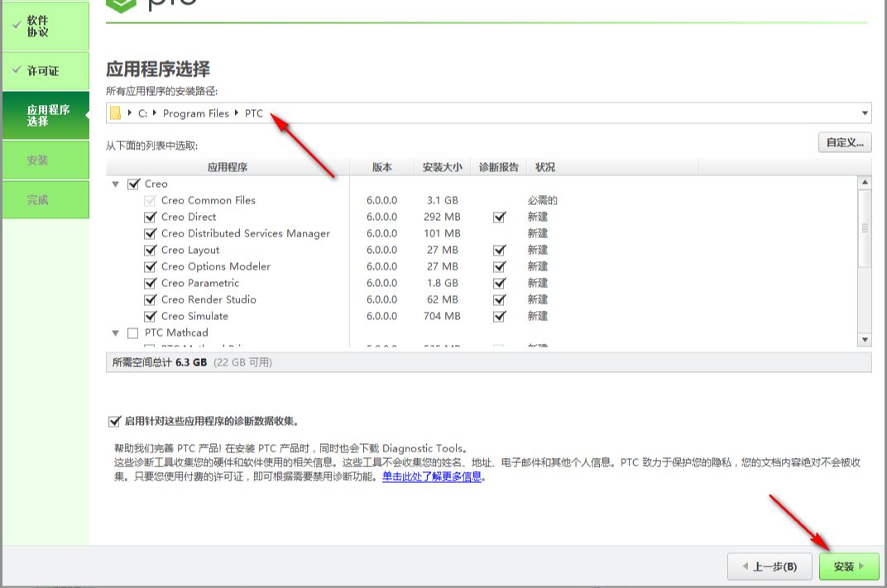
Task: Select the 安装 step in sidebar
Action: pos(46,160)
